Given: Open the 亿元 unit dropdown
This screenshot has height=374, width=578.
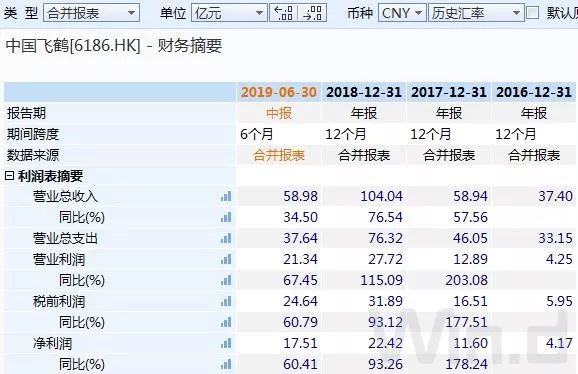Looking at the screenshot, I should 229,13.
